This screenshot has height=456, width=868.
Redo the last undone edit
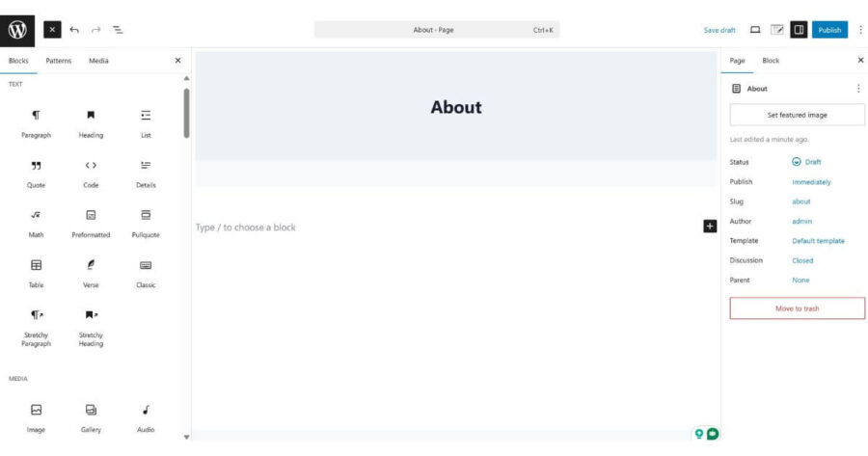pyautogui.click(x=95, y=30)
